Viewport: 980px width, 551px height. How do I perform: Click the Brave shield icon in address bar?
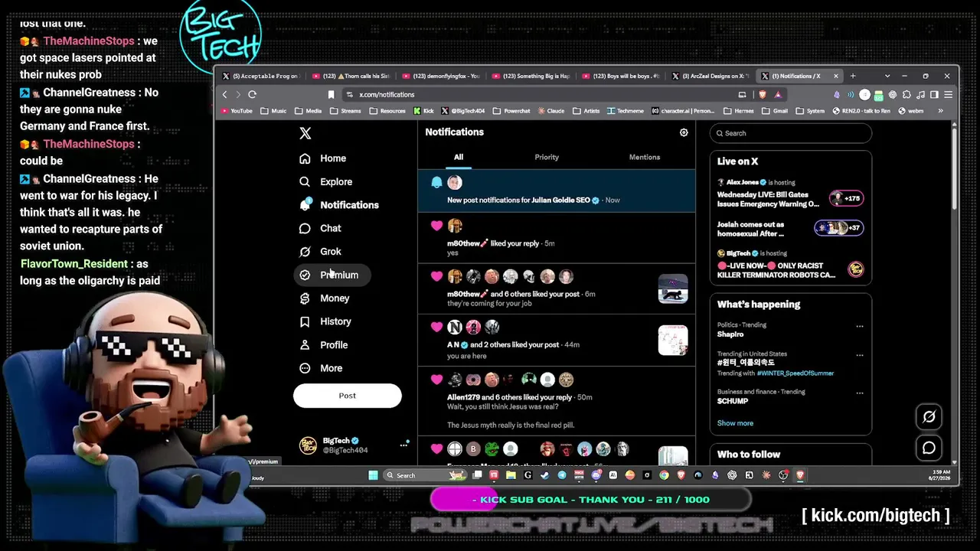click(763, 94)
